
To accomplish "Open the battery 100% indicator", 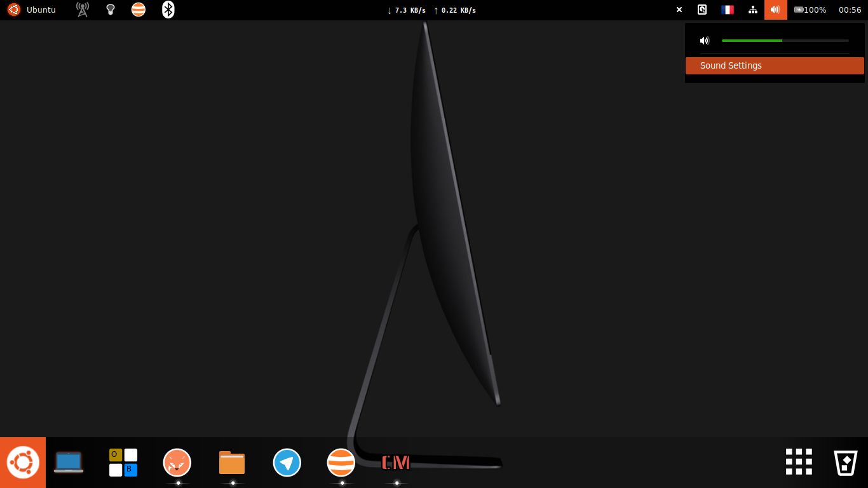I will click(810, 10).
